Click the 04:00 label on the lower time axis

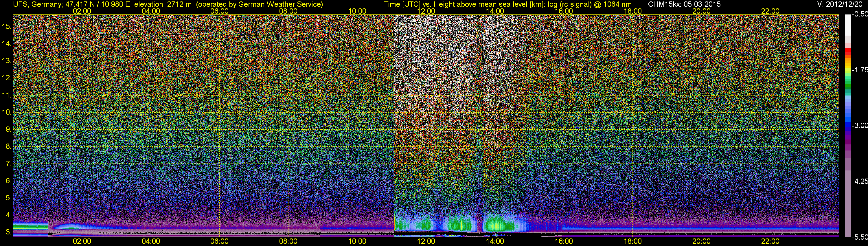[x=151, y=241]
